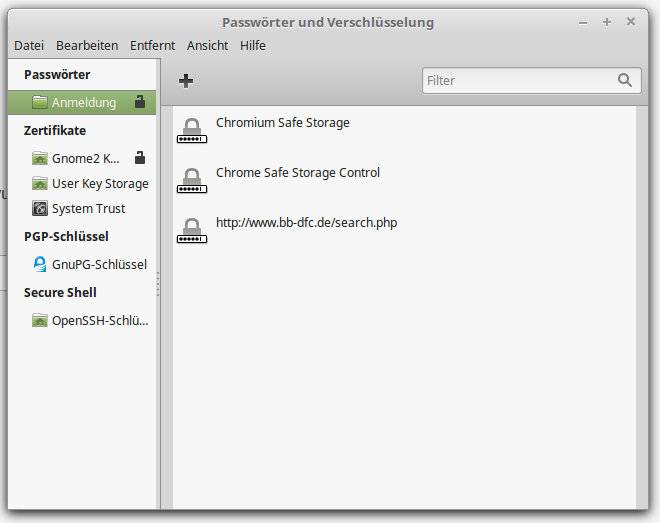Click the plus add-item button

(186, 81)
